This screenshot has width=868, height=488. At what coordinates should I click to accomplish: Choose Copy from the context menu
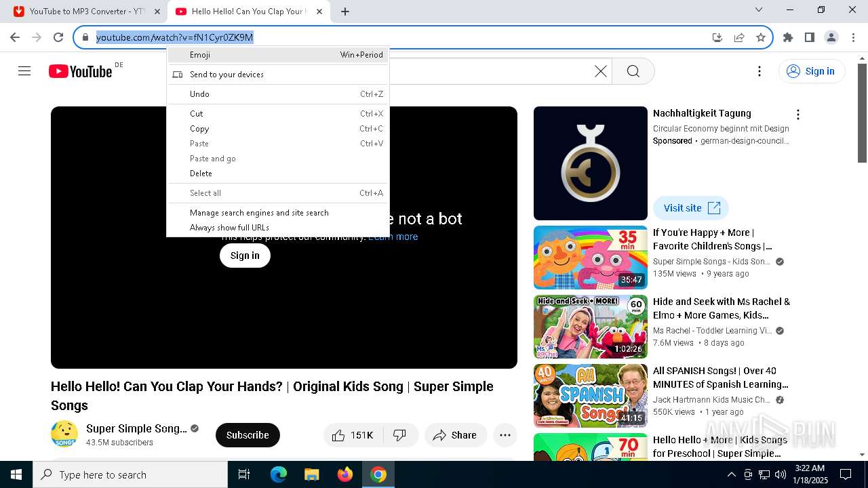point(278,129)
